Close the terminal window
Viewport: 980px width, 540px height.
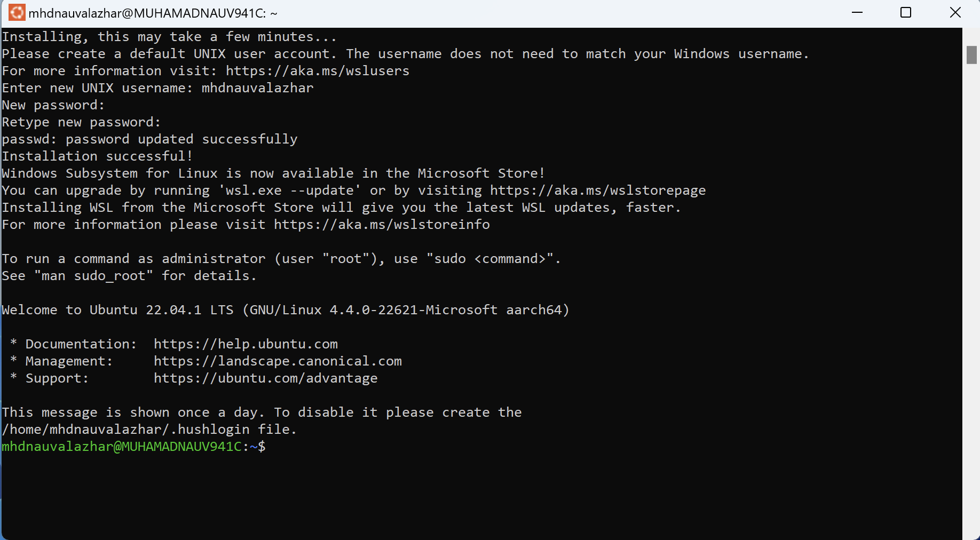(955, 12)
